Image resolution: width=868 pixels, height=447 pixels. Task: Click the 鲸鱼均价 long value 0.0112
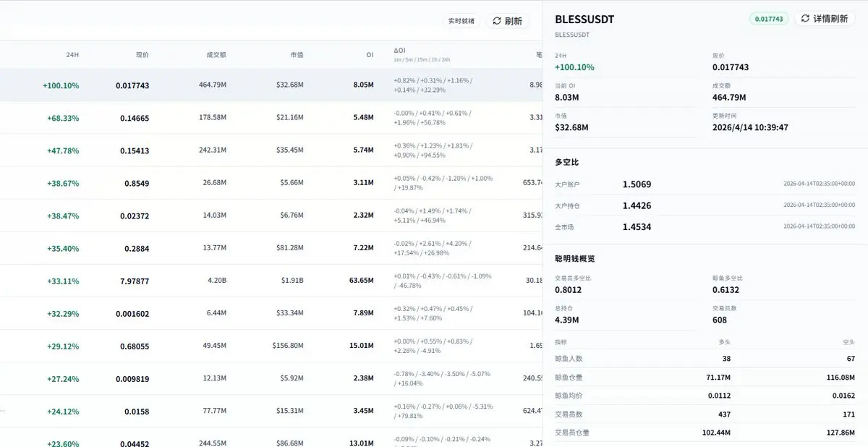[720, 396]
